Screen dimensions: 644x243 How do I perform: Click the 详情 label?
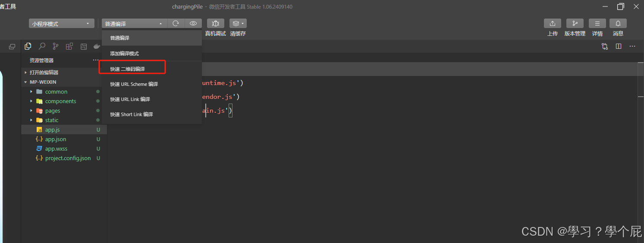click(x=597, y=34)
